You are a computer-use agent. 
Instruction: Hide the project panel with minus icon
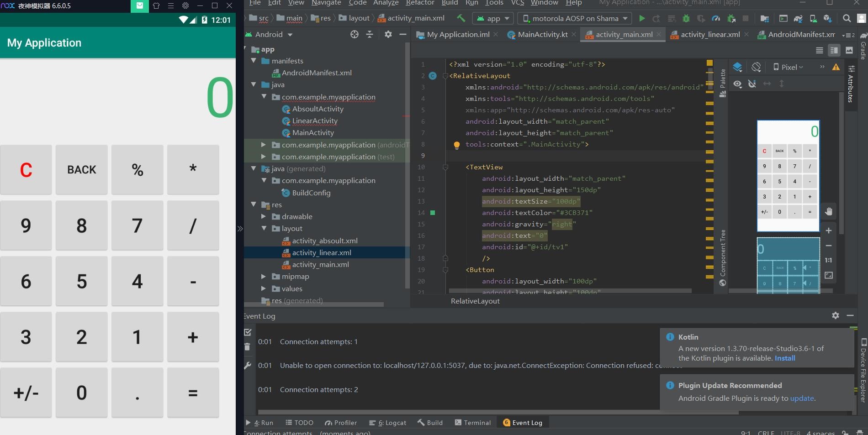coord(402,34)
